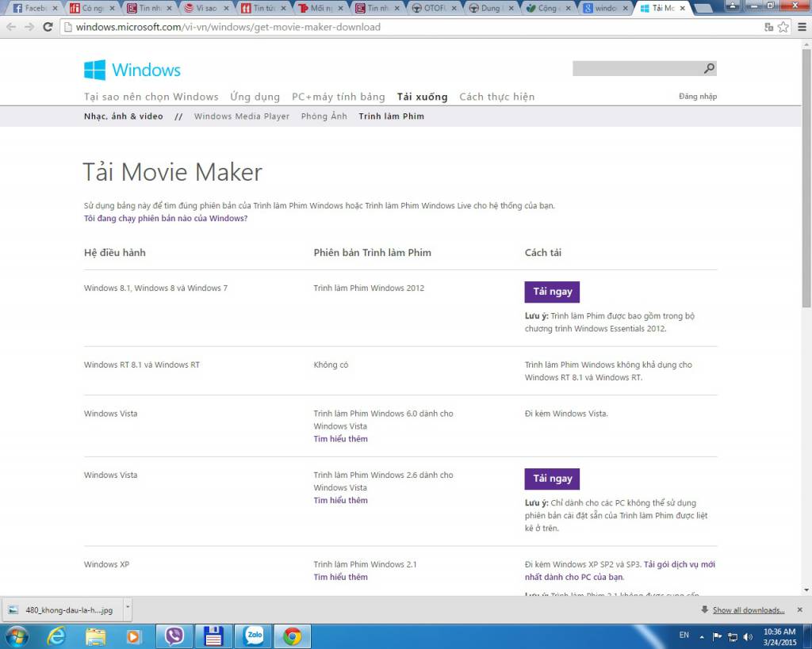
Task: Bookmark this page with the star icon
Action: point(783,27)
